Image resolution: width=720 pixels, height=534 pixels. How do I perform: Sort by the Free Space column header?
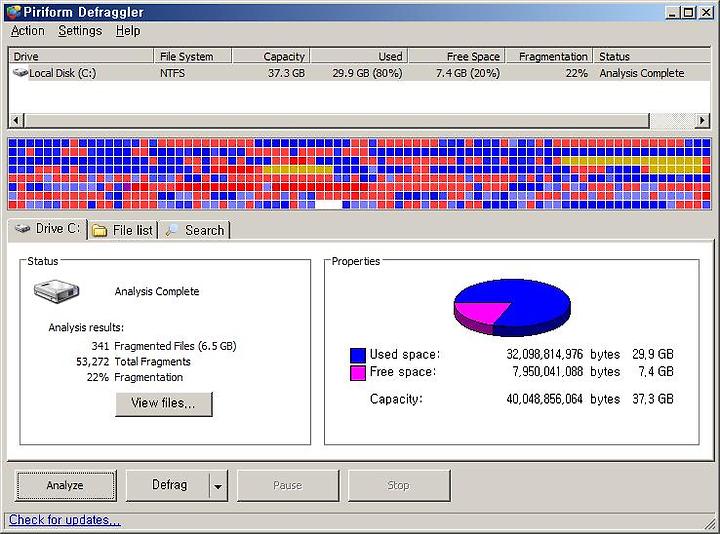457,56
